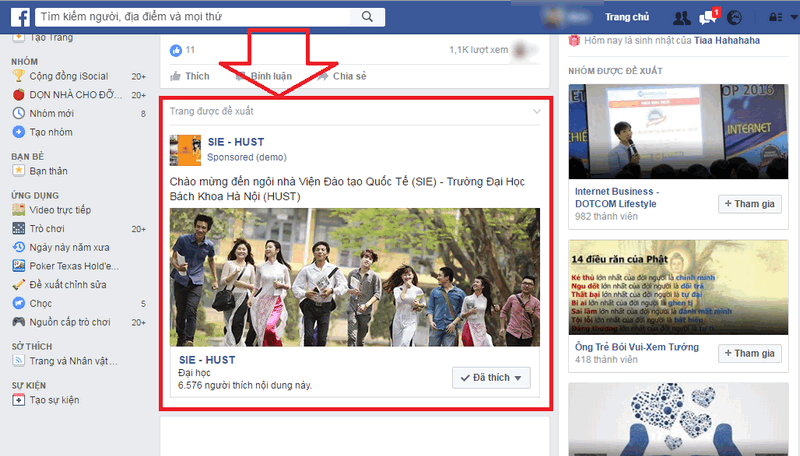Open friend requests icon in top bar
800x456 pixels.
pos(682,17)
